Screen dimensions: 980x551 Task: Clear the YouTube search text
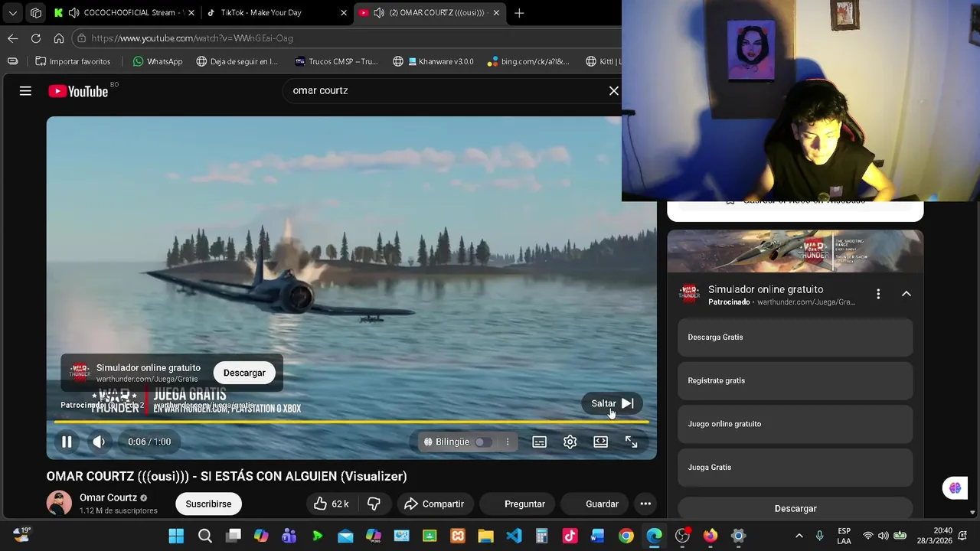(614, 91)
